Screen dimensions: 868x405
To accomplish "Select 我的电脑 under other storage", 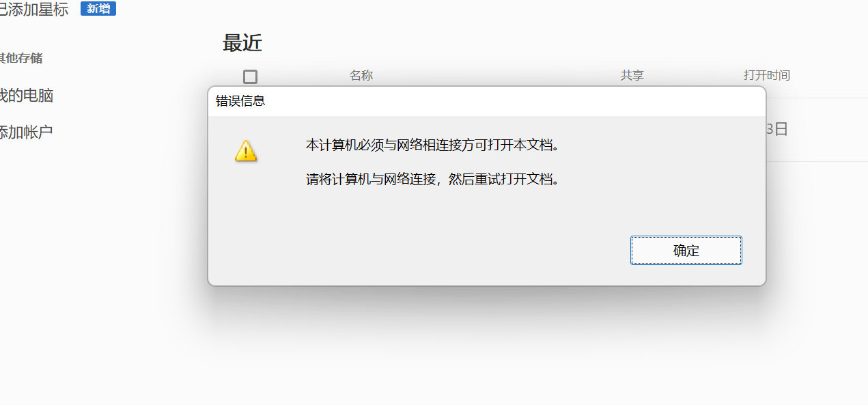I will click(x=27, y=96).
